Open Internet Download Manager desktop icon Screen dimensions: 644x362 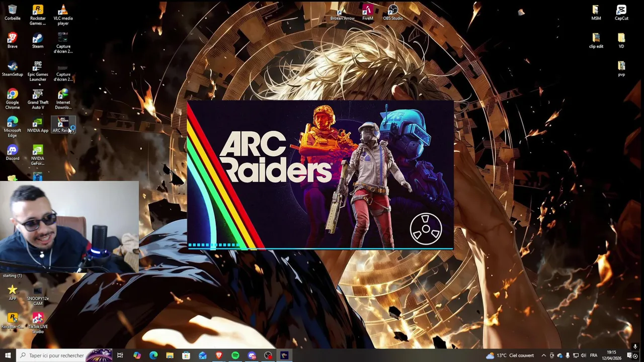click(63, 99)
